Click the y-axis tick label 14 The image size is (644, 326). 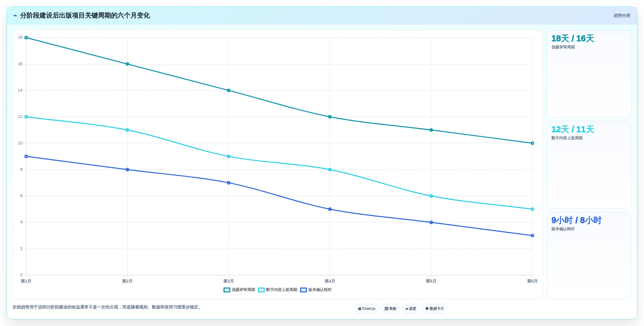pyautogui.click(x=20, y=90)
